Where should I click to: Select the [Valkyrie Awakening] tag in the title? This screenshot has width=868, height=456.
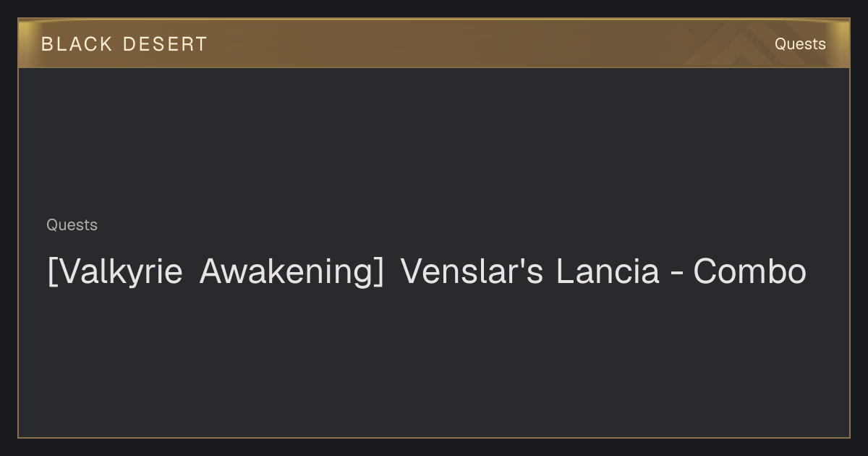coord(215,272)
